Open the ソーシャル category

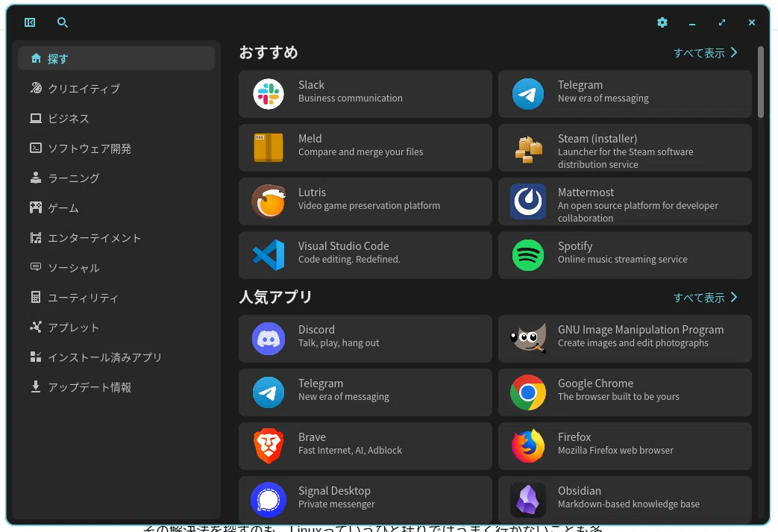click(116, 267)
